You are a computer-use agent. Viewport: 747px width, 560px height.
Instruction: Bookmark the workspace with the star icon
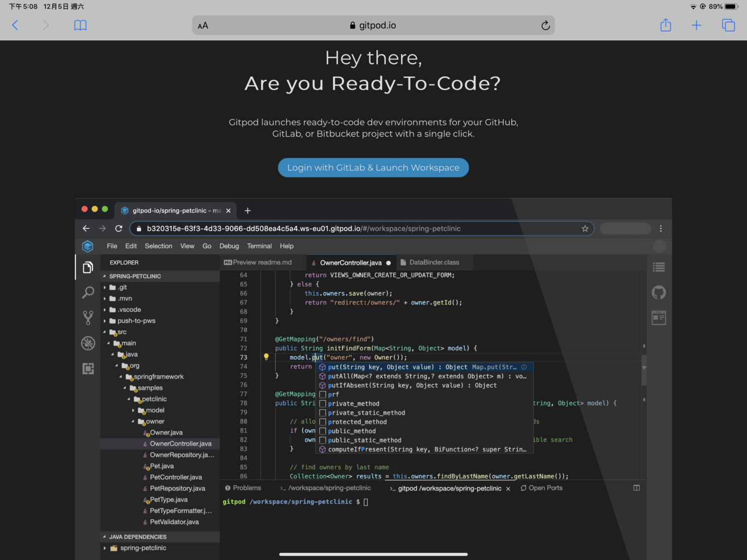pyautogui.click(x=585, y=228)
